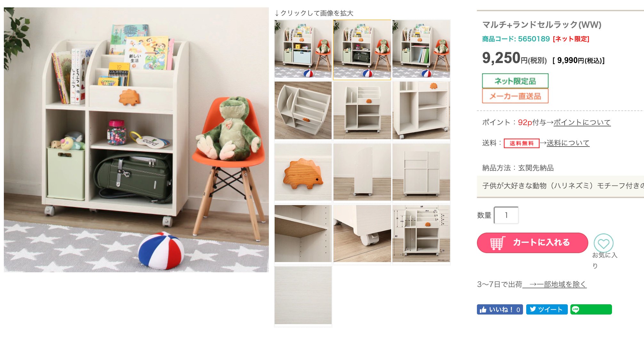Like the product with Facebook thumbs-up button
This screenshot has width=644, height=343.
tap(500, 309)
